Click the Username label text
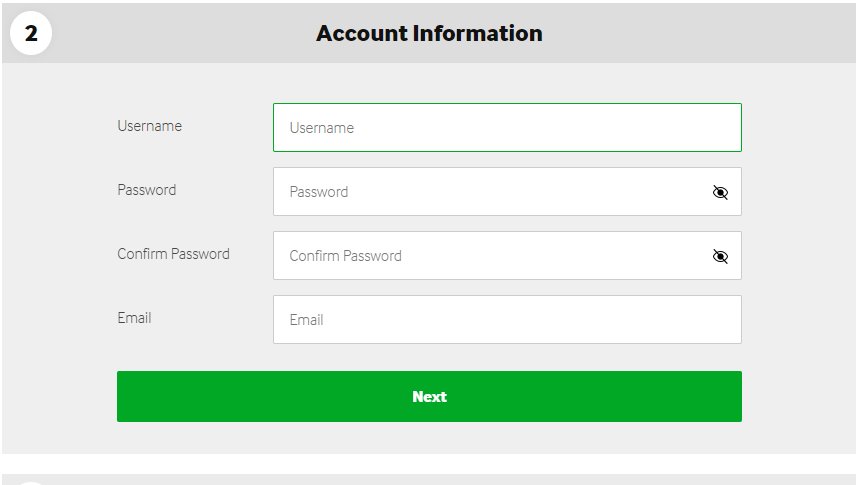This screenshot has width=856, height=485. click(x=150, y=126)
